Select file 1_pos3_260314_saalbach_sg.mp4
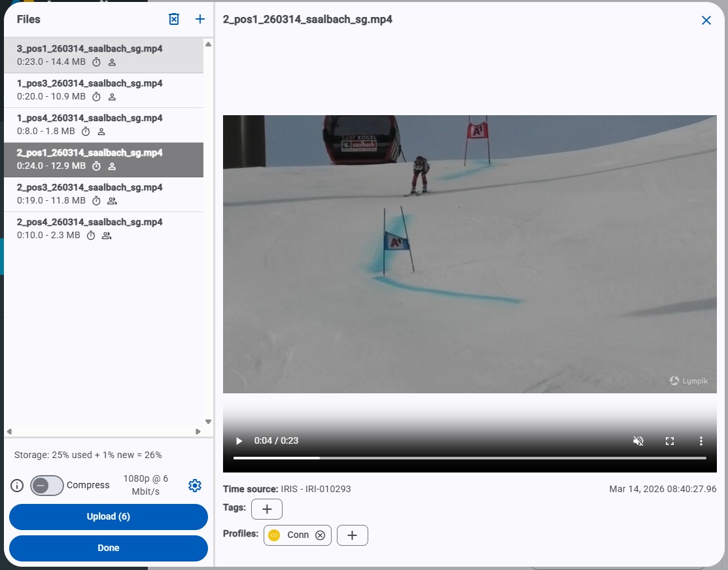This screenshot has height=570, width=728. point(103,90)
